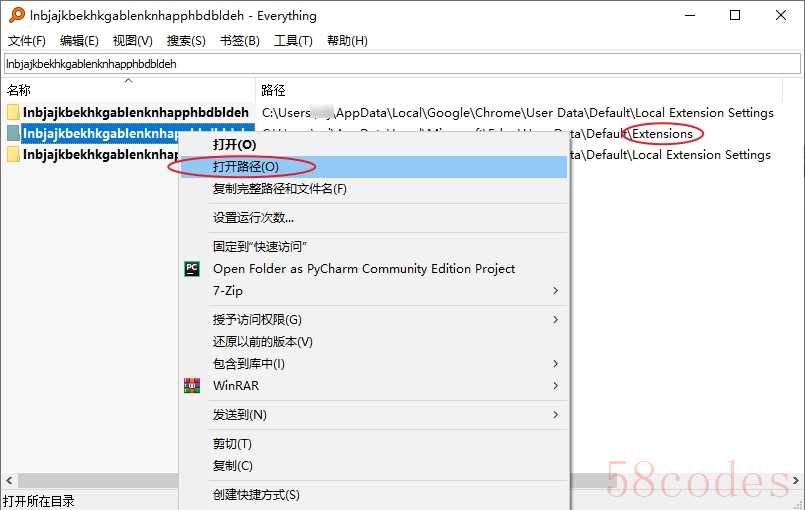Click folder icon of third search result
Viewport: 805px width, 510px height.
point(13,155)
